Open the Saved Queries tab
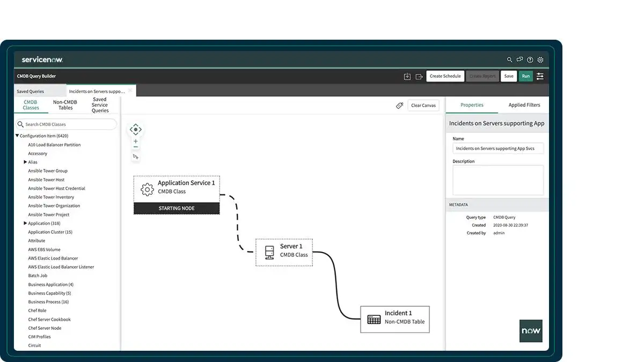The height and width of the screenshot is (362, 644). pos(40,91)
